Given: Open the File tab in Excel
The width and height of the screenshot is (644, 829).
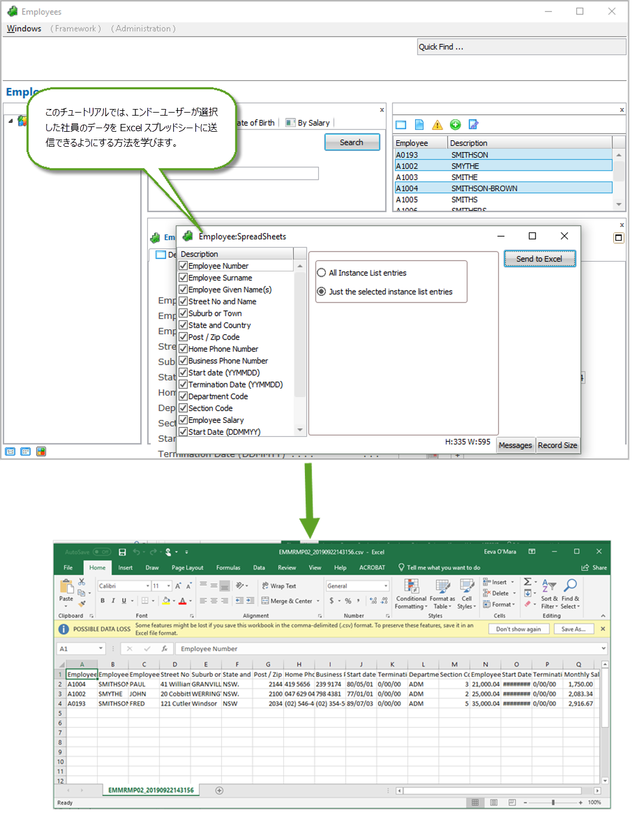Looking at the screenshot, I should tap(68, 568).
